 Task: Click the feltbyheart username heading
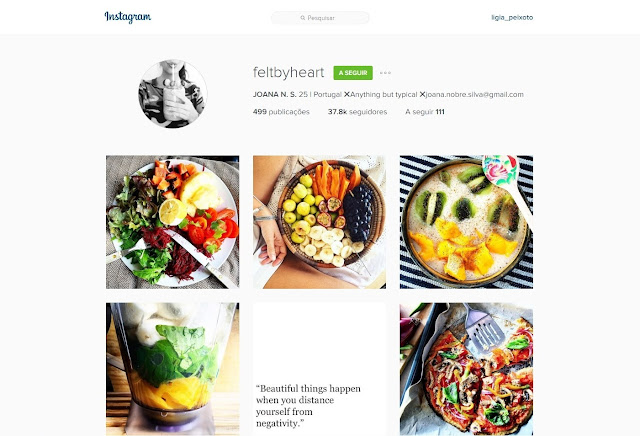[289, 72]
